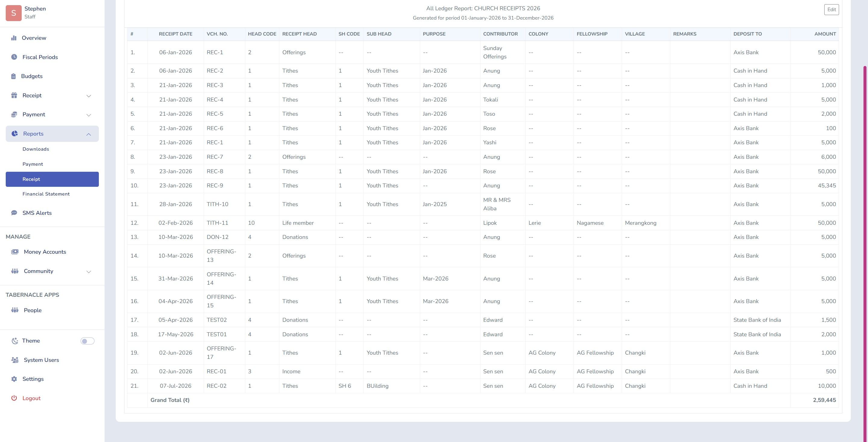Click the Budgets clipboard icon

tap(14, 76)
